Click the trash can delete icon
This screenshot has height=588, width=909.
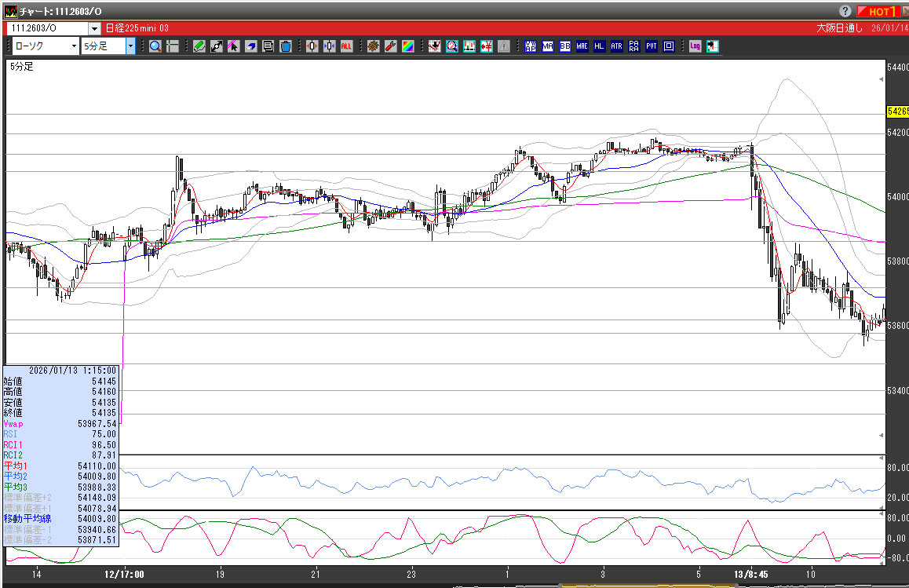pyautogui.click(x=286, y=46)
